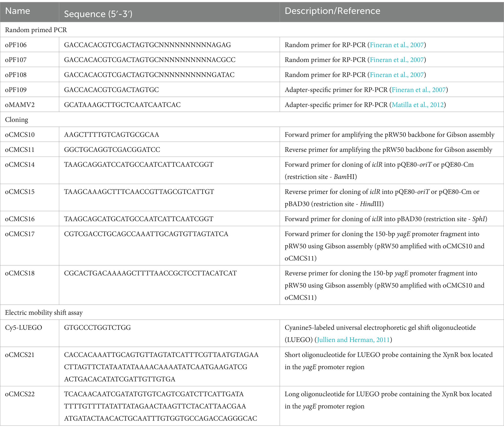This screenshot has height=430, width=504.
Task: Click the oCMCS17 forward primer Gibson description
Action: (385, 246)
